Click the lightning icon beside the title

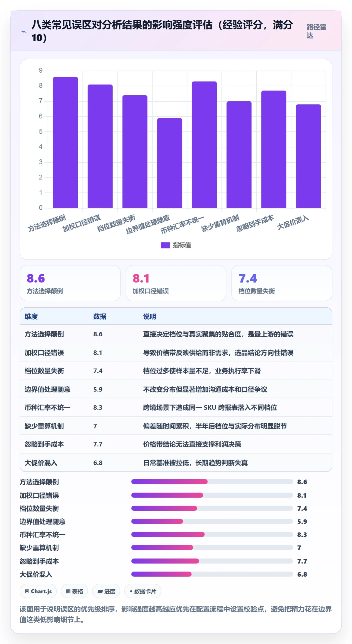click(x=24, y=32)
